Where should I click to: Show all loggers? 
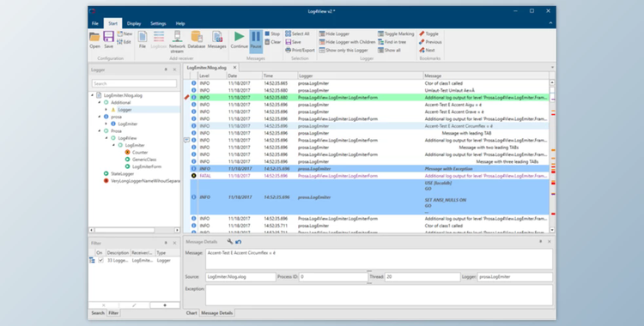point(389,50)
